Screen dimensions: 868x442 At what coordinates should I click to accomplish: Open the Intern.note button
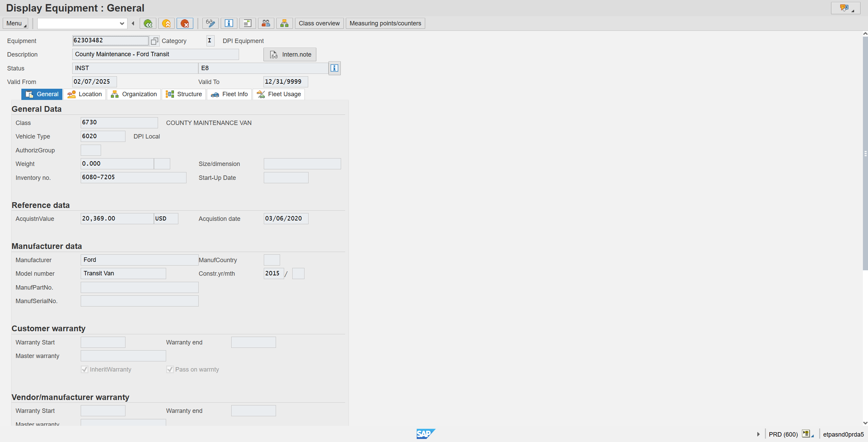point(290,55)
